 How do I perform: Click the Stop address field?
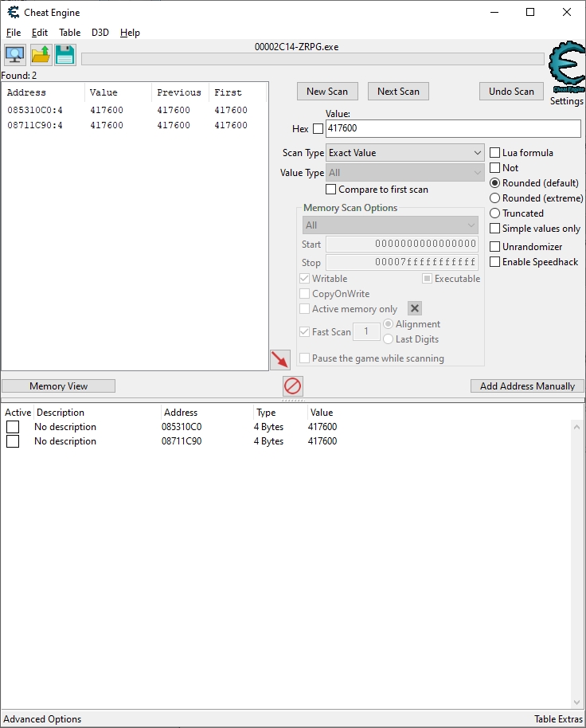point(402,262)
